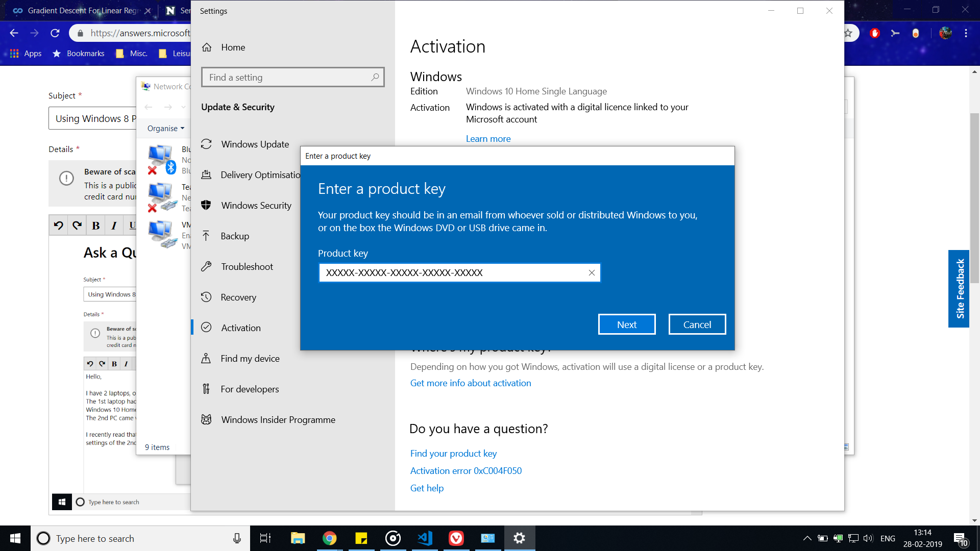
Task: Open Google Chrome from the taskbar
Action: 330,538
